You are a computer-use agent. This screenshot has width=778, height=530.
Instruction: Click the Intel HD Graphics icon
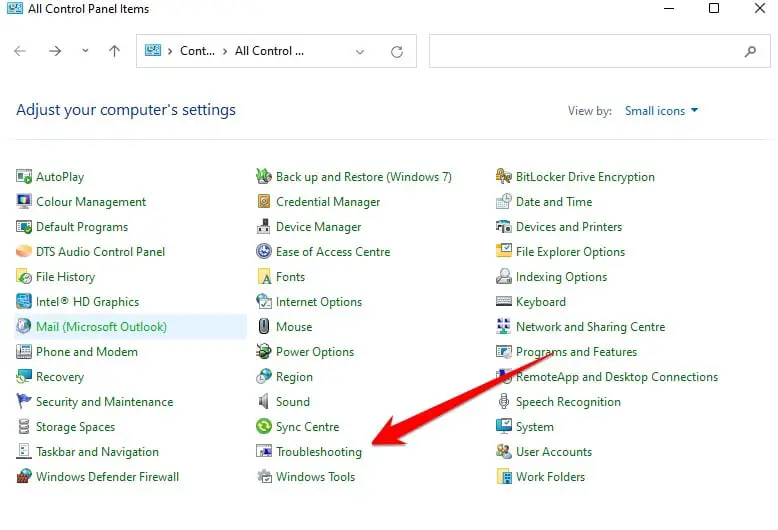[x=24, y=301]
